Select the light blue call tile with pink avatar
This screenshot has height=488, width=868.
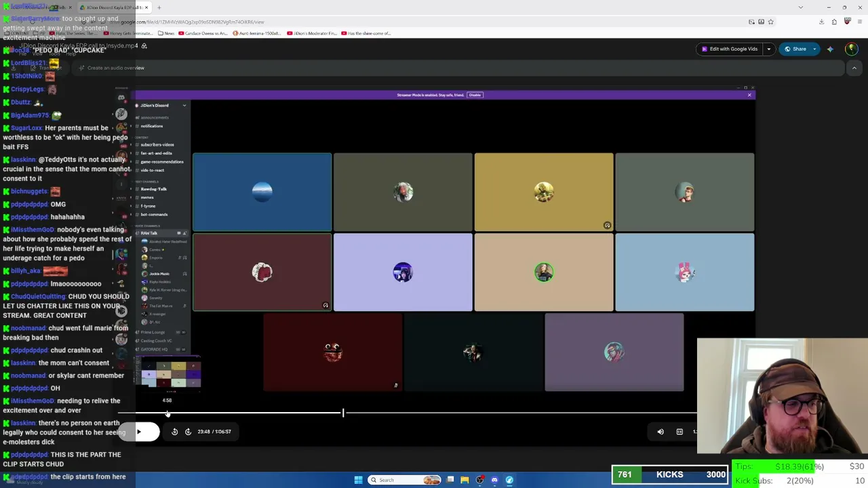click(685, 272)
